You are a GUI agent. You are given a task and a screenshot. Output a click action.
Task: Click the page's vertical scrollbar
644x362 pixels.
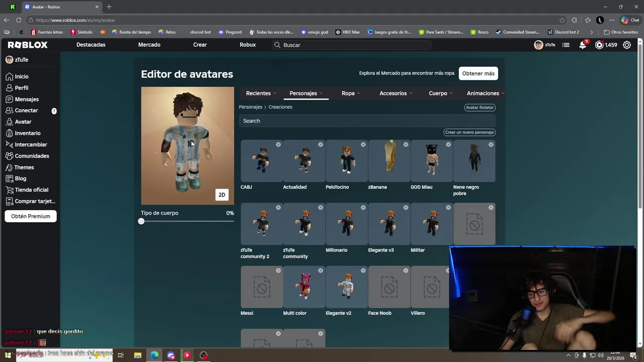pos(640,126)
